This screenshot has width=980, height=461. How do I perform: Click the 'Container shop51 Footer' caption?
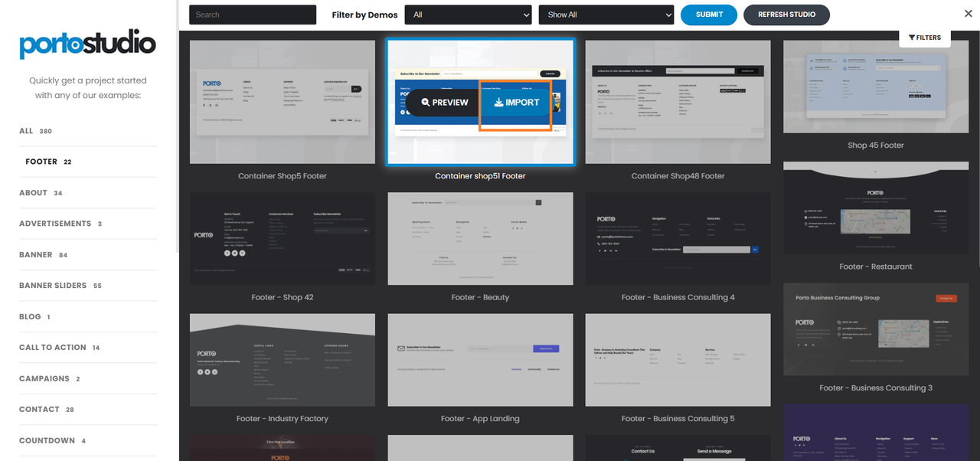tap(480, 176)
